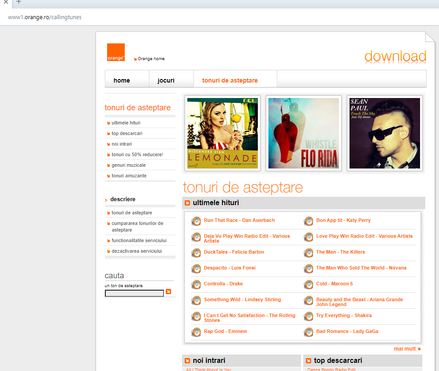Image resolution: width=439 pixels, height=371 pixels.
Task: Click the noi intrari header icon
Action: point(187,360)
